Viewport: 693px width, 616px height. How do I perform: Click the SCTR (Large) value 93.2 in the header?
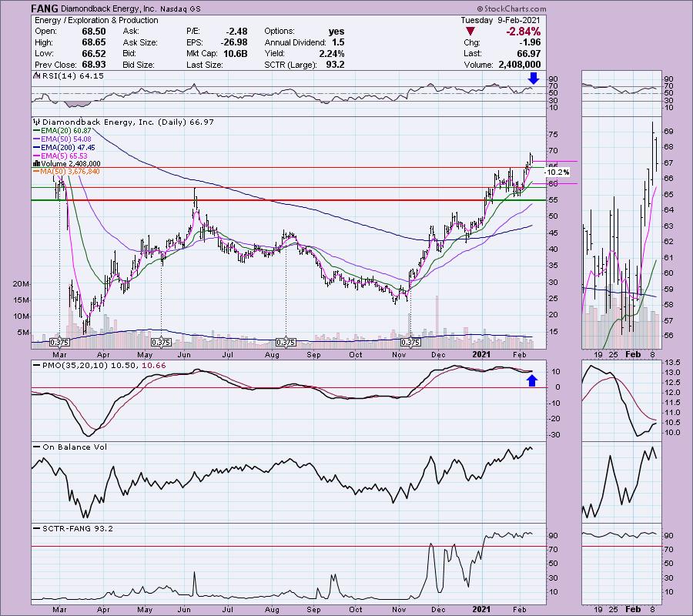[x=336, y=65]
